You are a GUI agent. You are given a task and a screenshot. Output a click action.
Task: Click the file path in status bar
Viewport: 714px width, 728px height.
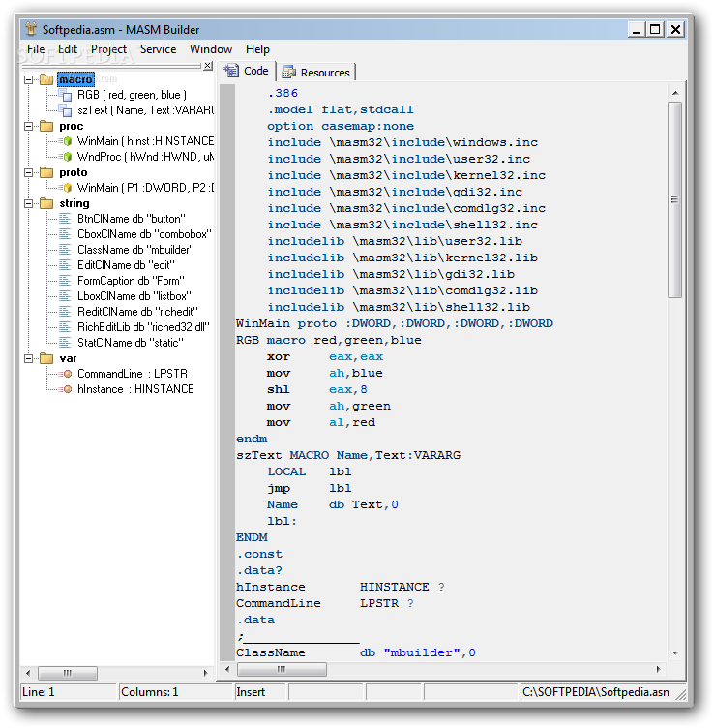pos(595,692)
